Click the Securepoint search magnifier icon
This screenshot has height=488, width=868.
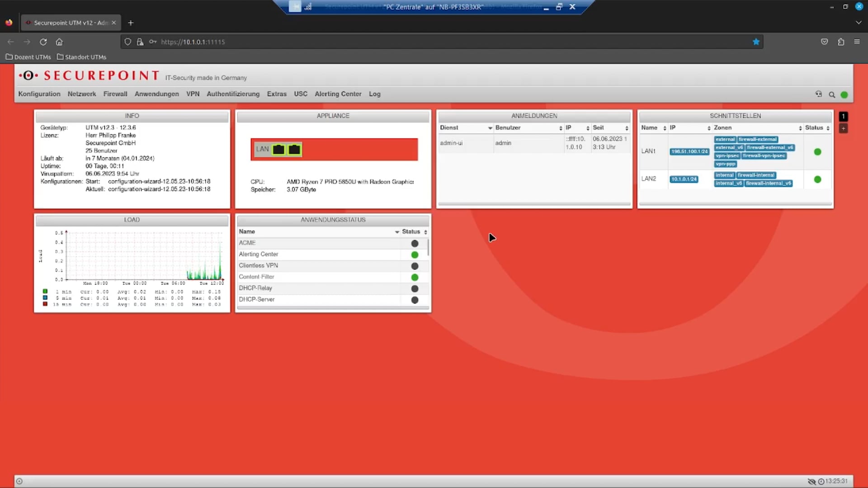pyautogui.click(x=832, y=95)
